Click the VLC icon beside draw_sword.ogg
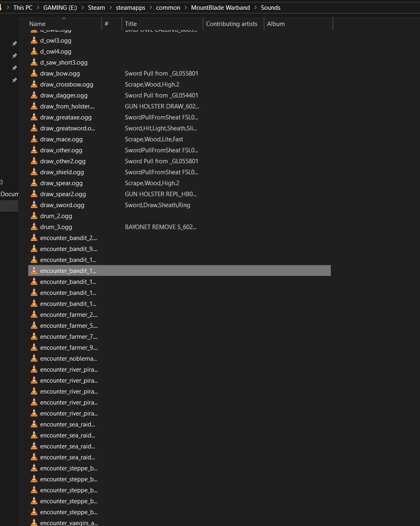 click(34, 205)
